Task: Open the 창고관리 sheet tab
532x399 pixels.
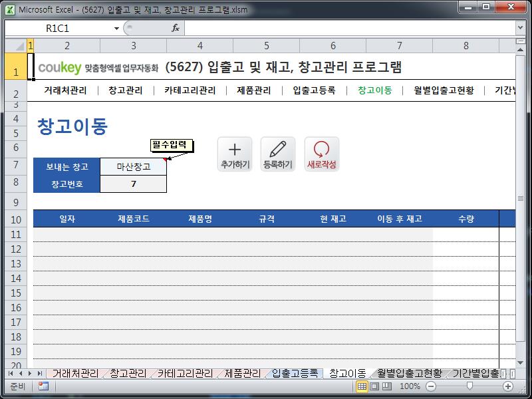Action: [x=128, y=374]
